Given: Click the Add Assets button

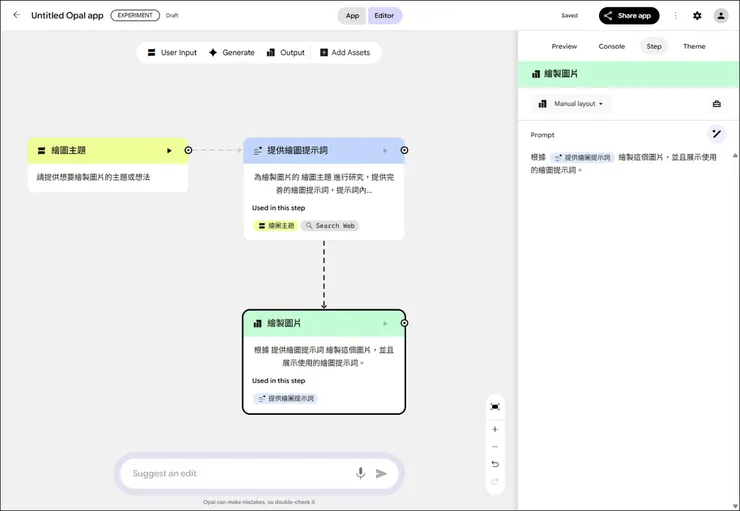Looking at the screenshot, I should click(345, 52).
